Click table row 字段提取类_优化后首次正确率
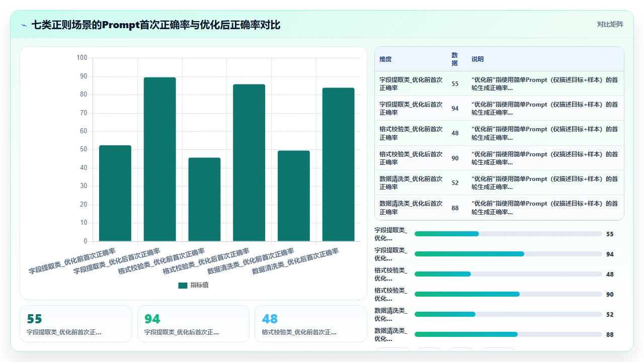Viewport: 644px width, 362px height. (x=499, y=108)
